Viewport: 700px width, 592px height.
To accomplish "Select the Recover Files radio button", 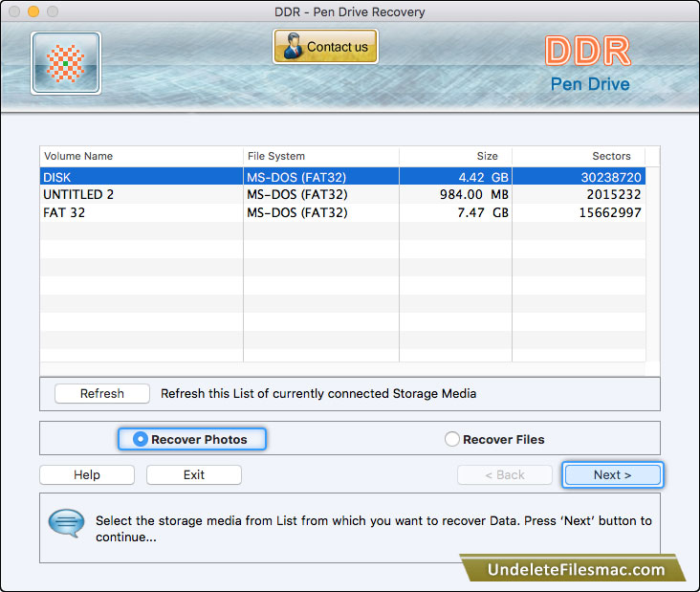I will pos(494,439).
